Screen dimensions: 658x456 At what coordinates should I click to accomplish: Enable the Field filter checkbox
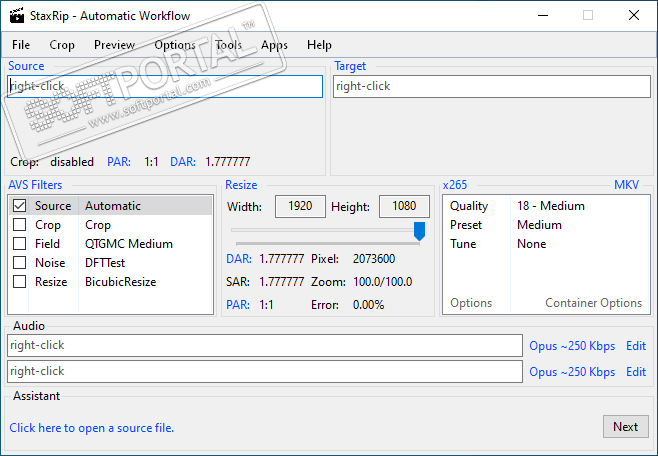19,244
